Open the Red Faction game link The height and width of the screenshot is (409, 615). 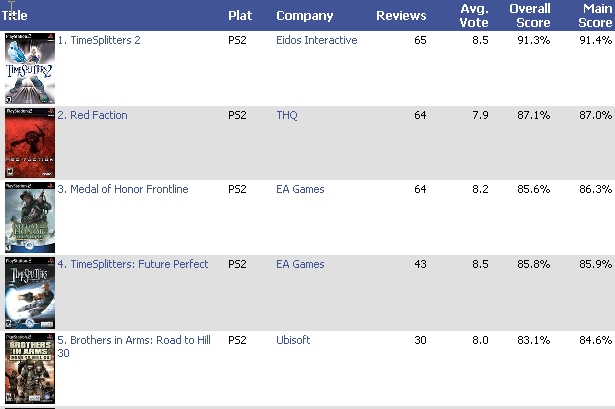(98, 115)
